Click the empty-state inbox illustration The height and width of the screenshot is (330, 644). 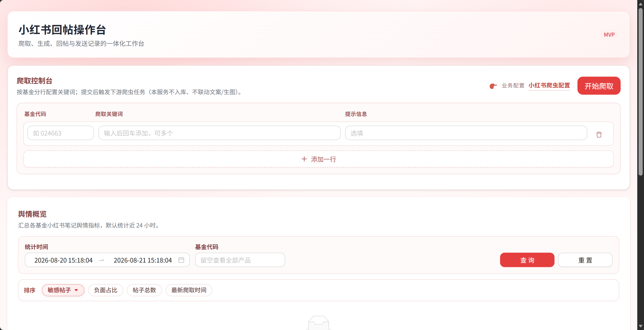318,323
